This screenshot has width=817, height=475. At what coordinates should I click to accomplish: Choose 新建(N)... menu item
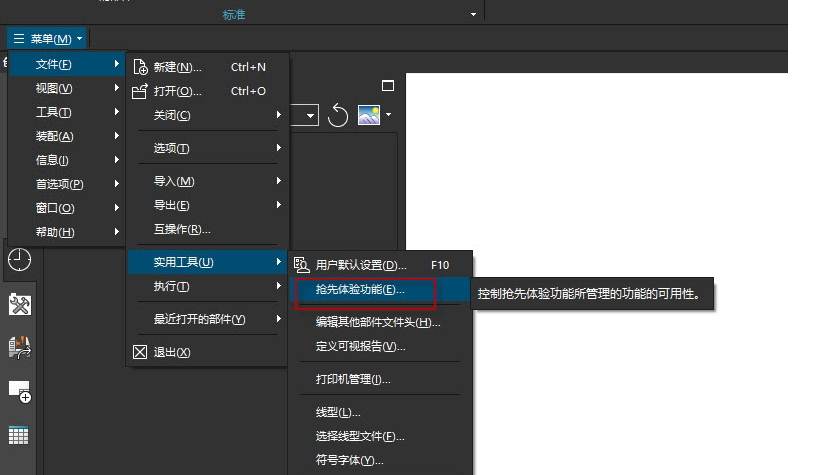(x=207, y=67)
